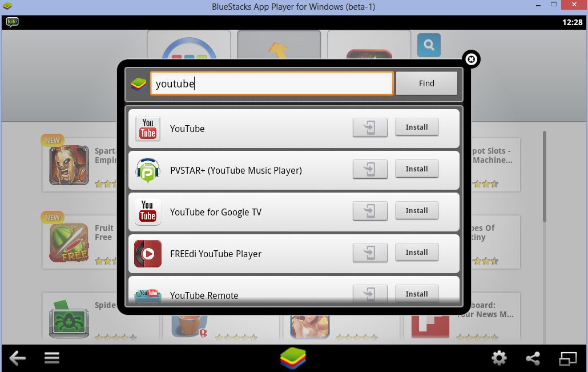Install FREEdi YouTube Player
The image size is (588, 372).
point(417,252)
